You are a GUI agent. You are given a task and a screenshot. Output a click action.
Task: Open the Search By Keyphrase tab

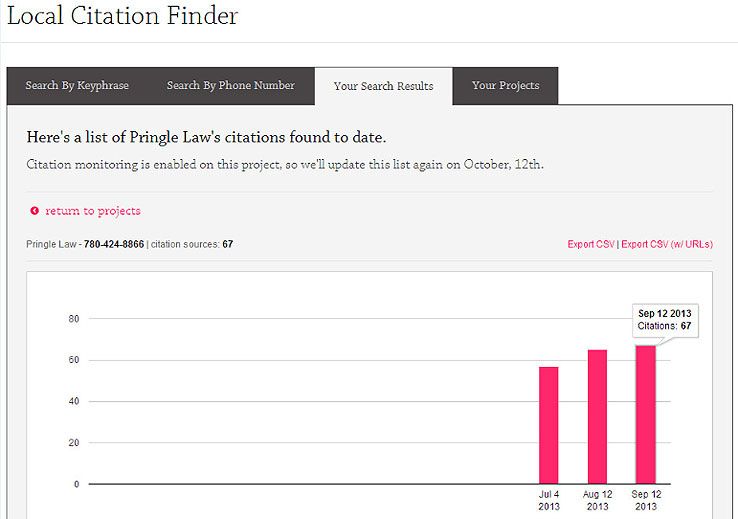[x=77, y=86]
